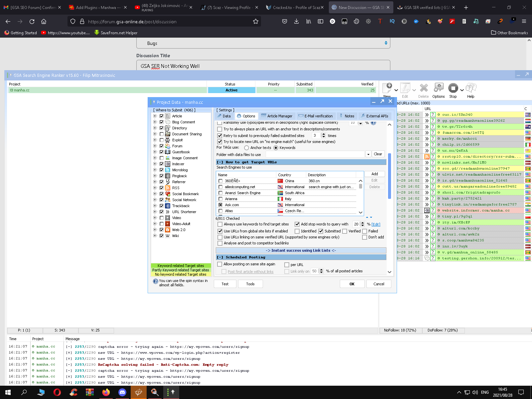This screenshot has width=532, height=399.
Task: Click the RSS engine icon
Action: 168,188
